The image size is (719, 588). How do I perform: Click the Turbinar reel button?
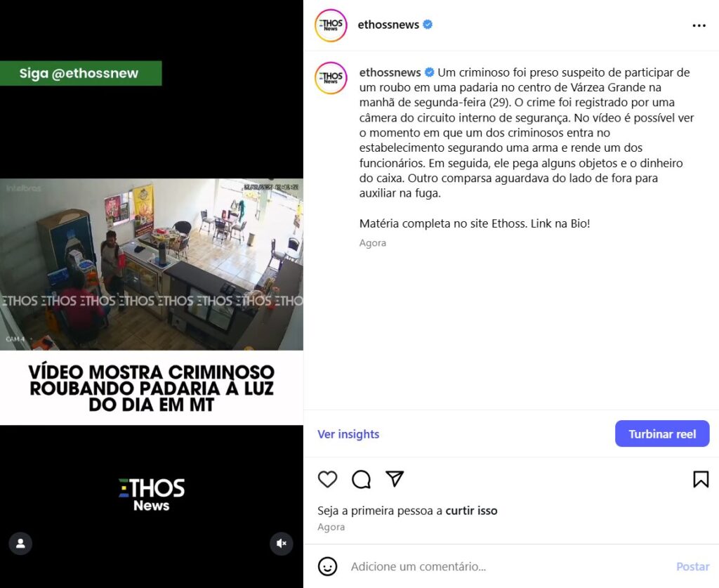pyautogui.click(x=662, y=433)
